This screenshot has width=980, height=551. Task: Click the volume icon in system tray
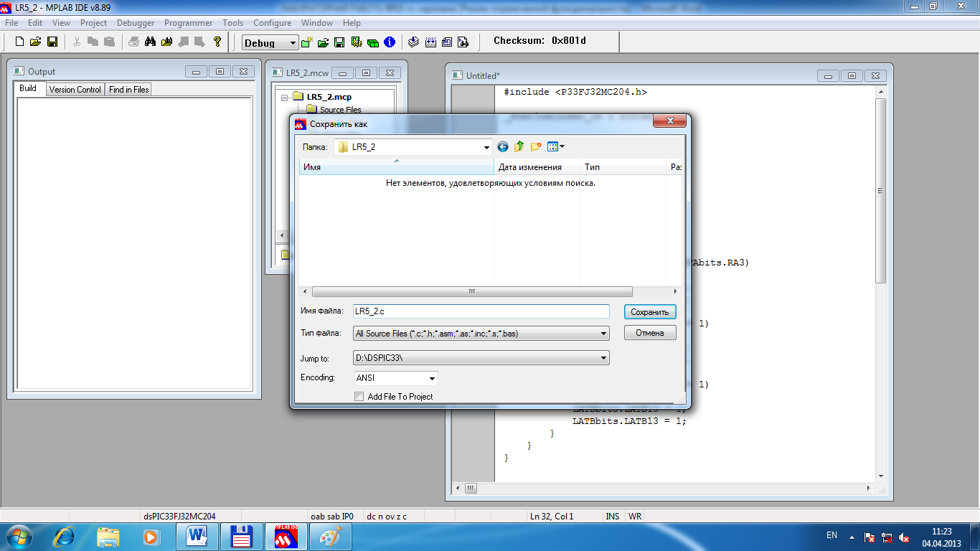click(905, 537)
